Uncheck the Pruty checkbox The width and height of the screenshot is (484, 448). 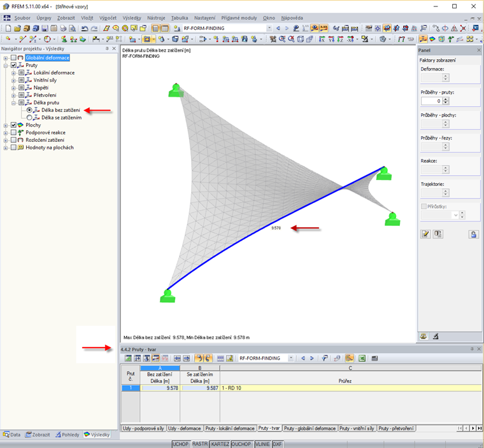[13, 65]
